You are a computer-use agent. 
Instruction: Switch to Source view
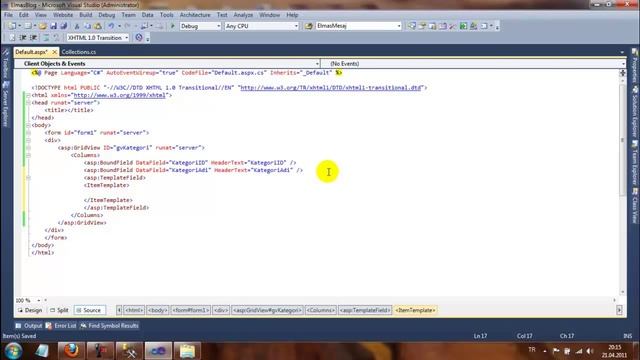pyautogui.click(x=89, y=310)
